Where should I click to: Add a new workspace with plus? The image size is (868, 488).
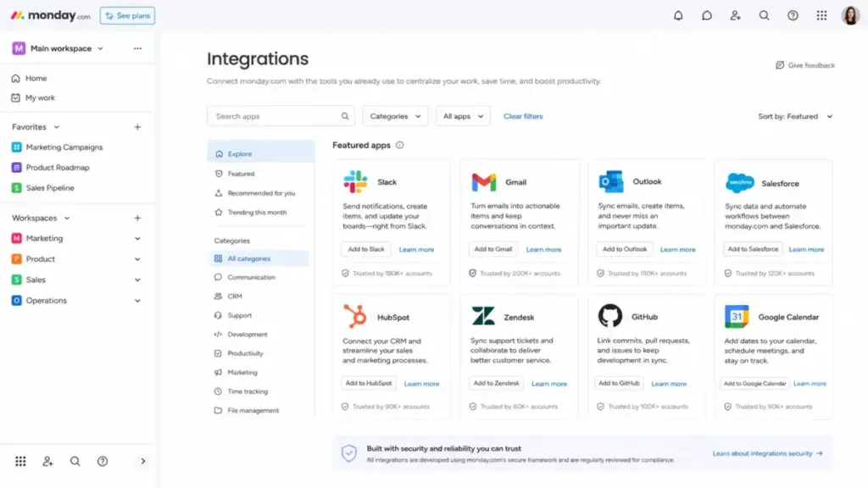click(137, 218)
